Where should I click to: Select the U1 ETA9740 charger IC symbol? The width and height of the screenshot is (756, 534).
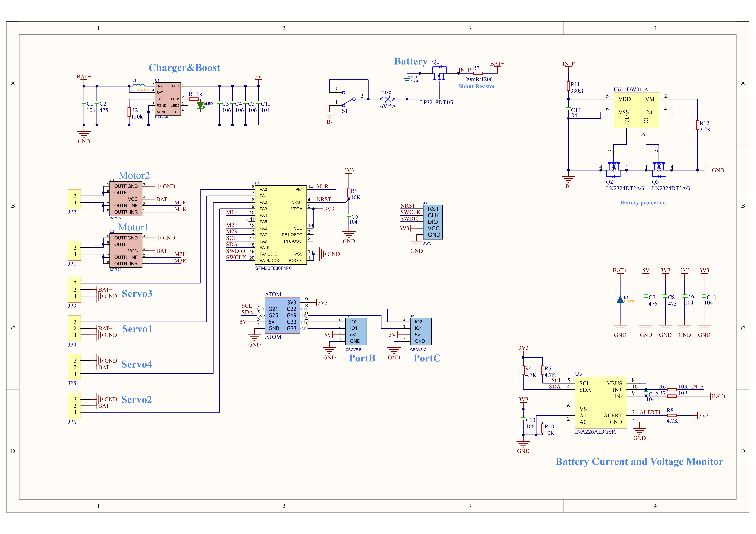point(168,99)
